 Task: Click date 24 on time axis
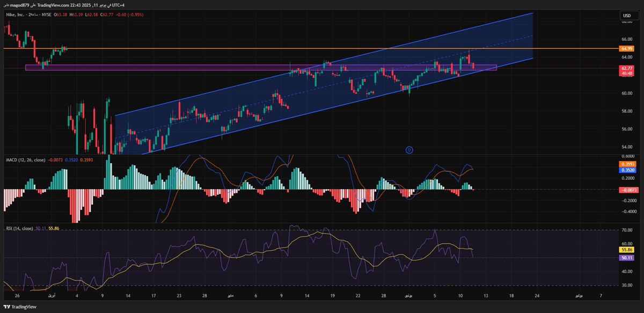pyautogui.click(x=537, y=295)
